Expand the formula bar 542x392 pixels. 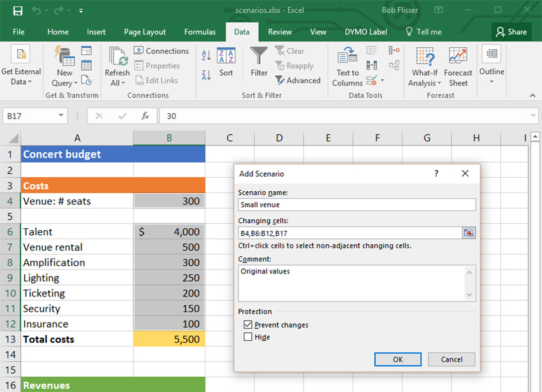tap(533, 115)
